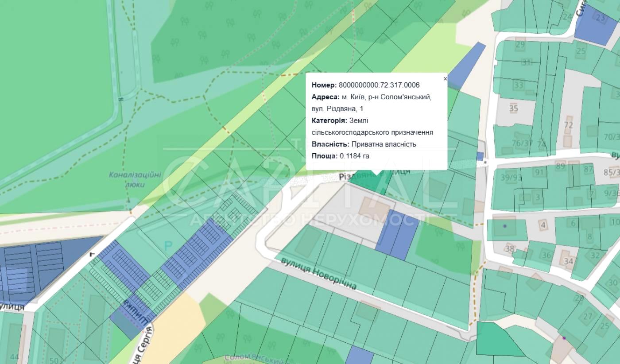620x364 pixels.
Task: Click the parking 'P' icon on map
Action: coord(168,246)
